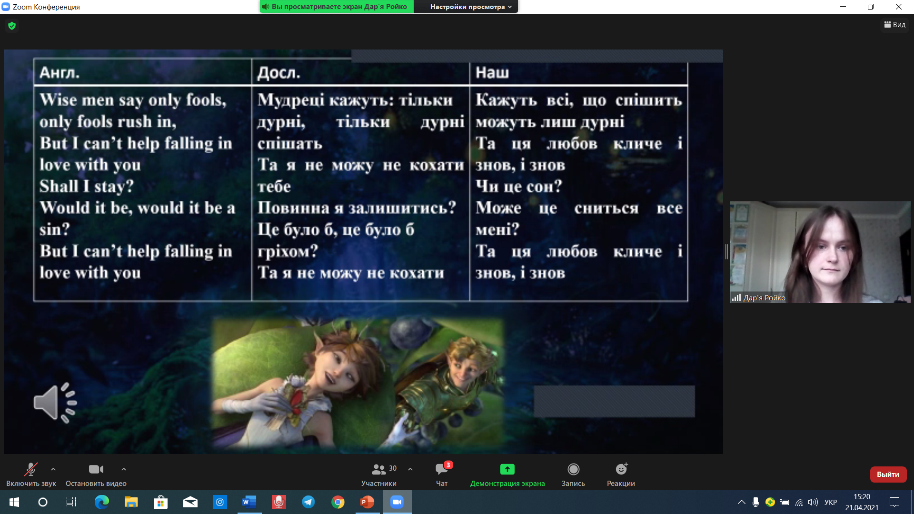Stop camera with Остановить видео button
This screenshot has height=514, width=914.
[96, 469]
